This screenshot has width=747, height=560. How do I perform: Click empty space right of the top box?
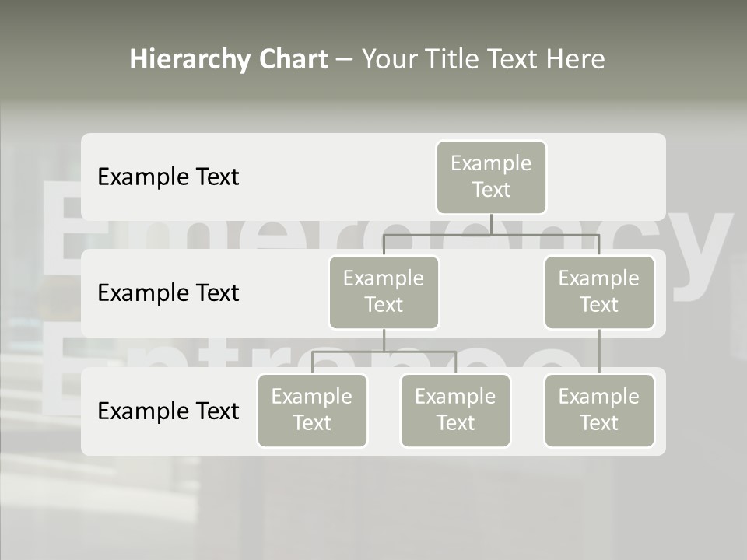click(x=607, y=177)
